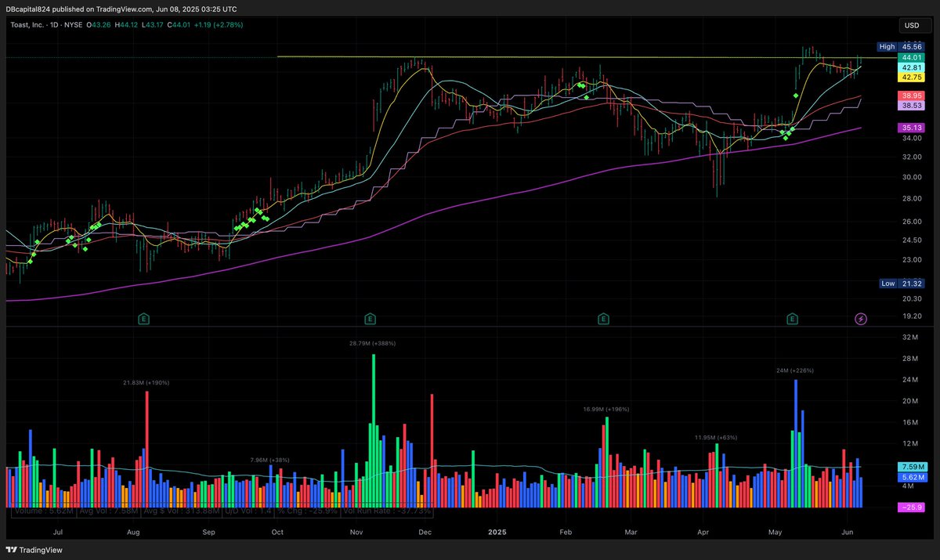This screenshot has height=560, width=940.
Task: Open the early-August earnings 'E' marker
Action: 143,318
